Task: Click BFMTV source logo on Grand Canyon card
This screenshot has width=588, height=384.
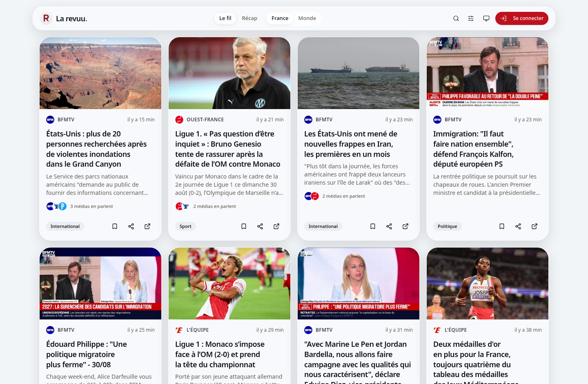Action: (x=50, y=120)
